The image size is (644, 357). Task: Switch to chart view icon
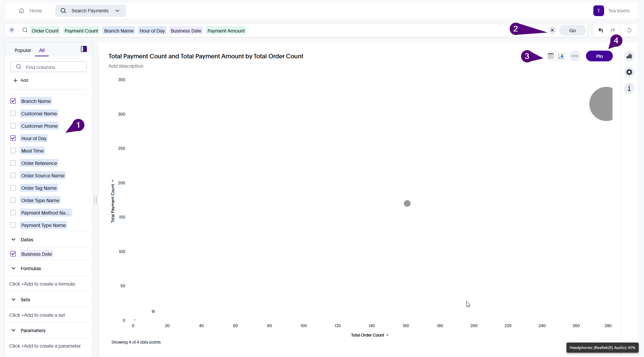click(561, 56)
